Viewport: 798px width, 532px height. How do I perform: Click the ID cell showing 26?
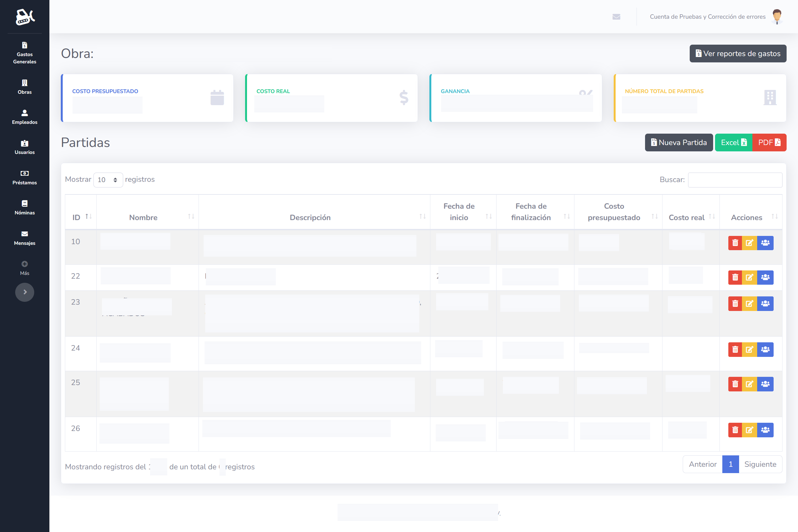pyautogui.click(x=81, y=434)
